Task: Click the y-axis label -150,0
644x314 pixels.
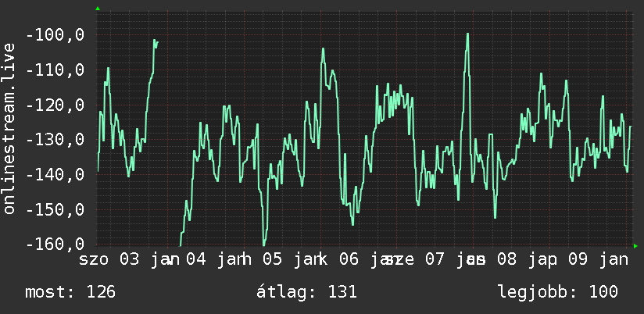Action: [x=55, y=210]
